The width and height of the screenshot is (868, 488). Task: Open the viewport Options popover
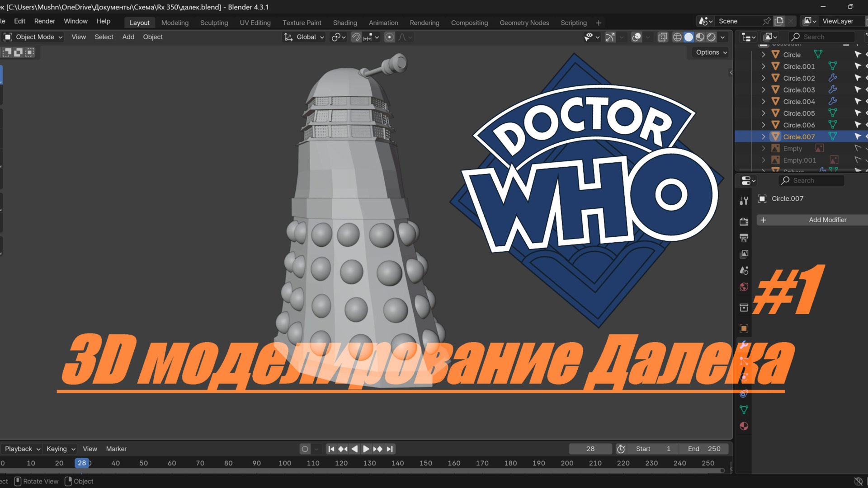point(711,52)
